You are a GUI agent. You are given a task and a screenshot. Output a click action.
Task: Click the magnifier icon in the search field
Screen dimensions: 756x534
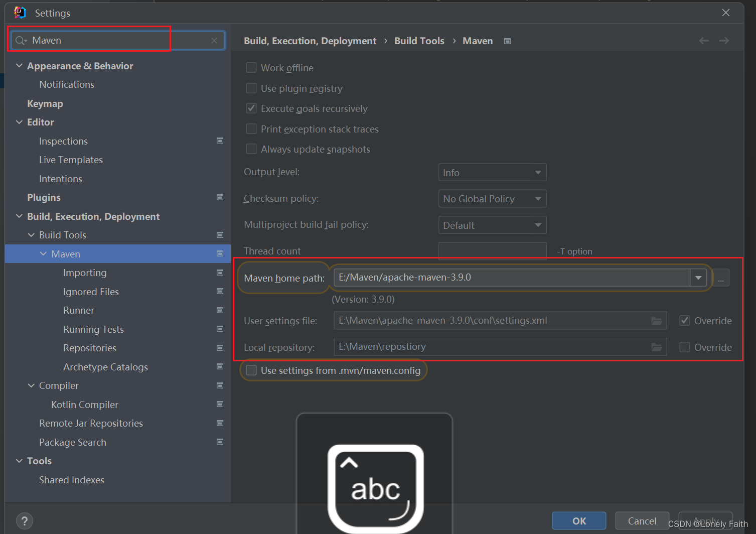pos(20,40)
